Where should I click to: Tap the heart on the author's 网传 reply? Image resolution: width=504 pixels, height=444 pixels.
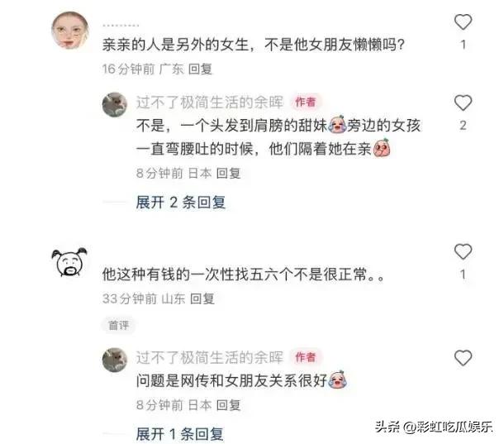pos(463,358)
